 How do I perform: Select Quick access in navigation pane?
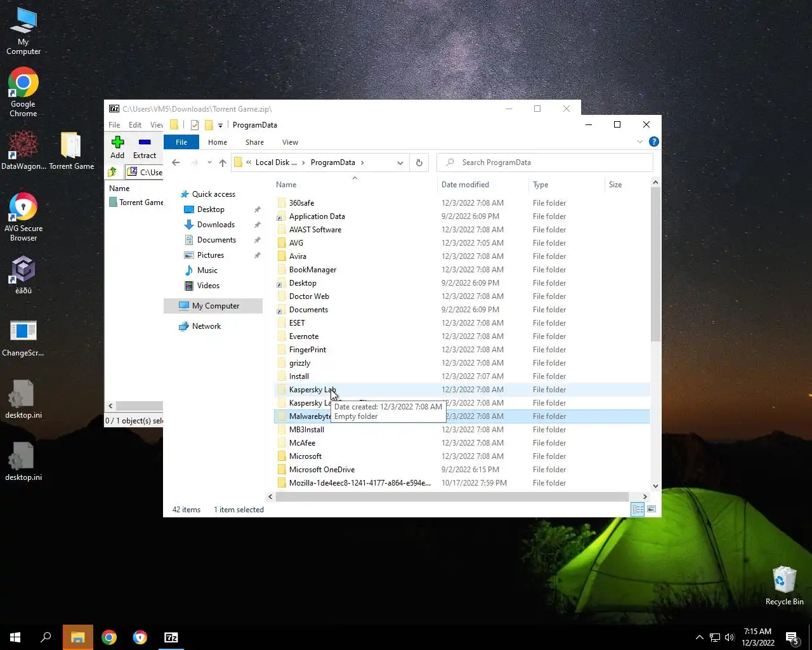tap(214, 194)
